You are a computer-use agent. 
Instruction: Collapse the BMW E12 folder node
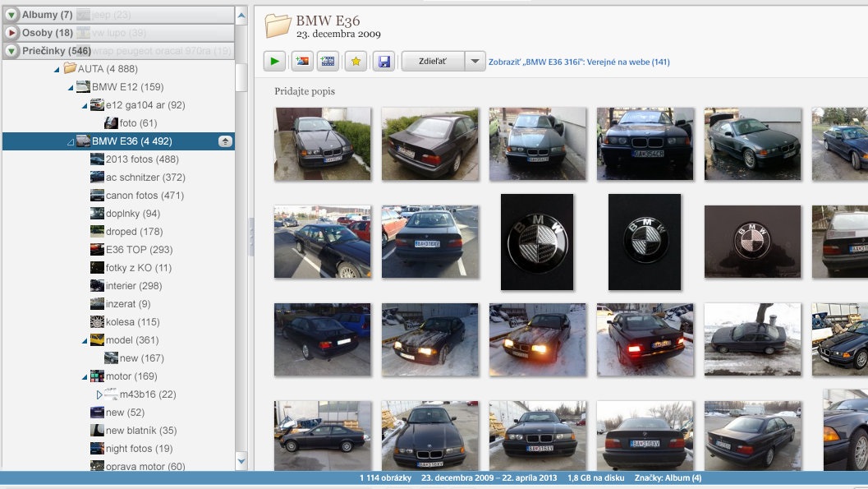point(71,87)
